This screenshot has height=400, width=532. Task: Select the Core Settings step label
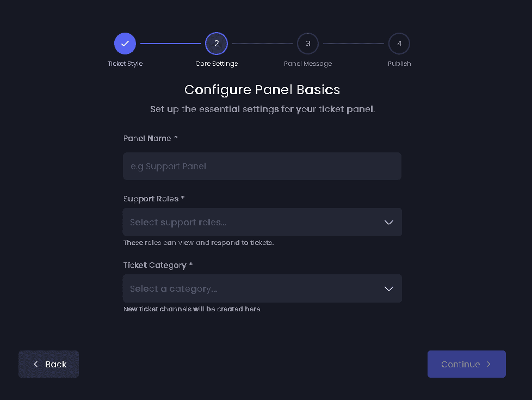[216, 63]
